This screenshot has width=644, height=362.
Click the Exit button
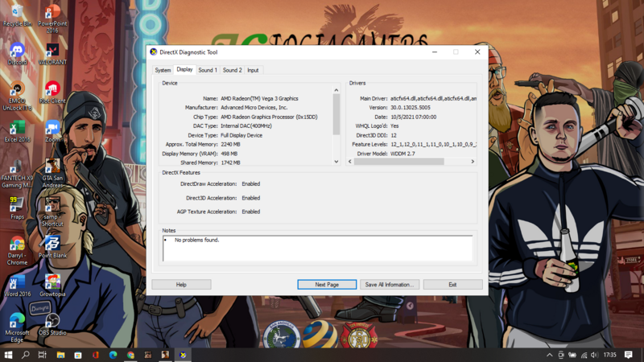tap(452, 285)
